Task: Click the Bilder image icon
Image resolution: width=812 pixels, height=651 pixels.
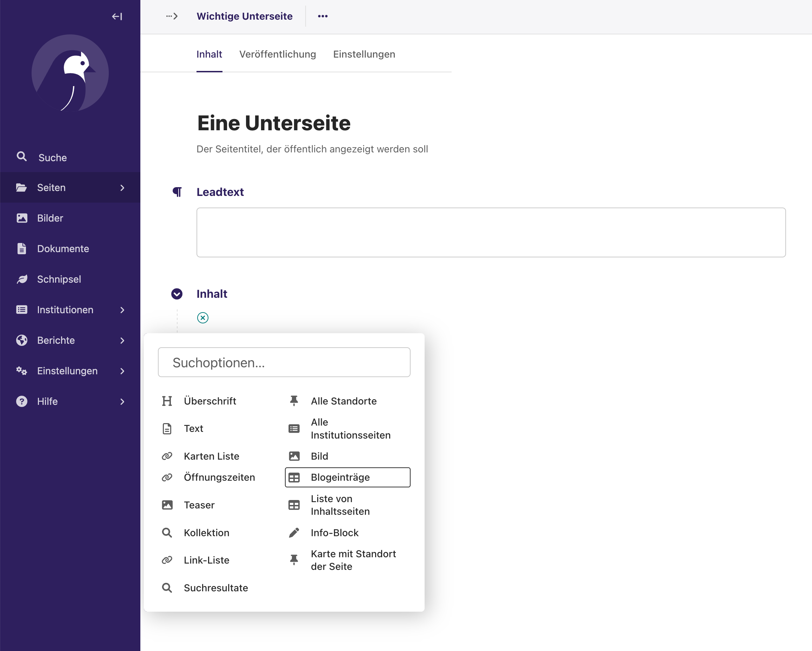Action: coord(22,218)
